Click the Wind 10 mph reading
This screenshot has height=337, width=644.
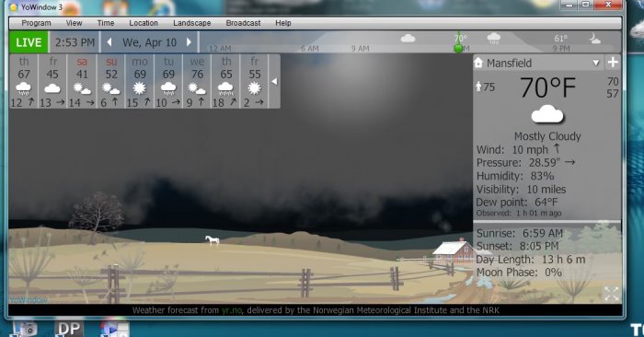click(x=518, y=149)
